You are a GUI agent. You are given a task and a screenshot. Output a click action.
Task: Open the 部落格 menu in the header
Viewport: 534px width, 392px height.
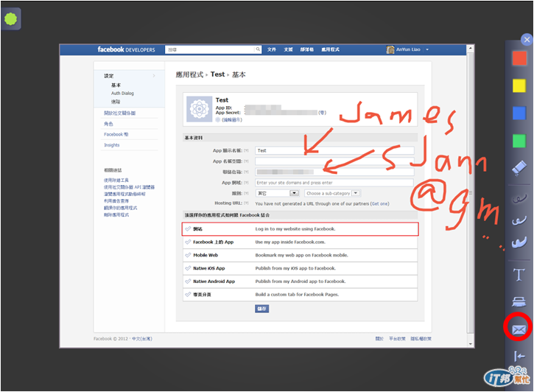[307, 49]
